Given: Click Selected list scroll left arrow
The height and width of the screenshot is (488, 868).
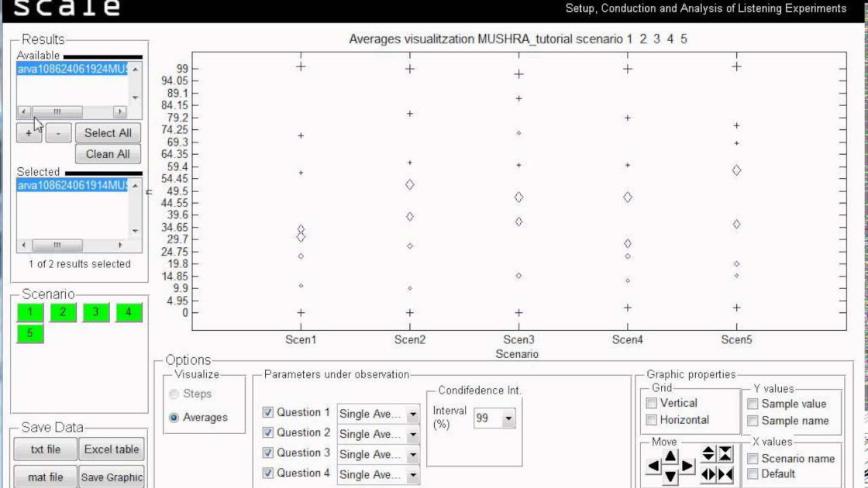Looking at the screenshot, I should [24, 245].
